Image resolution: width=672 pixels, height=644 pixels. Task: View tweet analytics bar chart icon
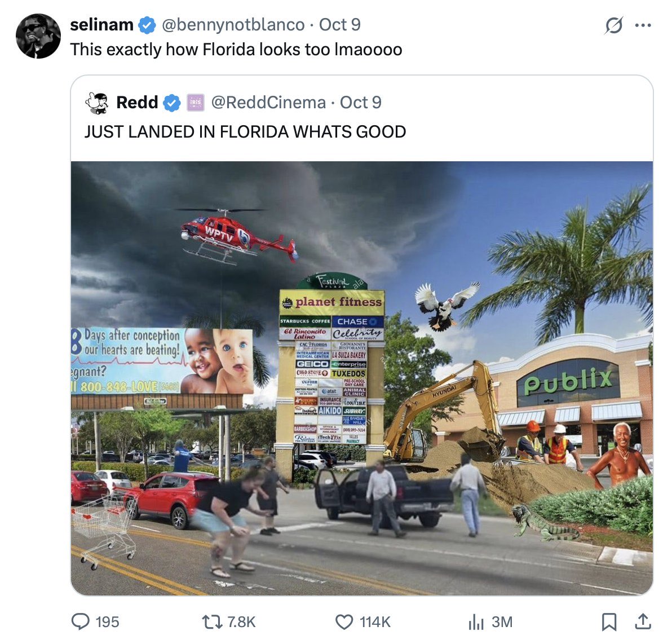click(476, 621)
